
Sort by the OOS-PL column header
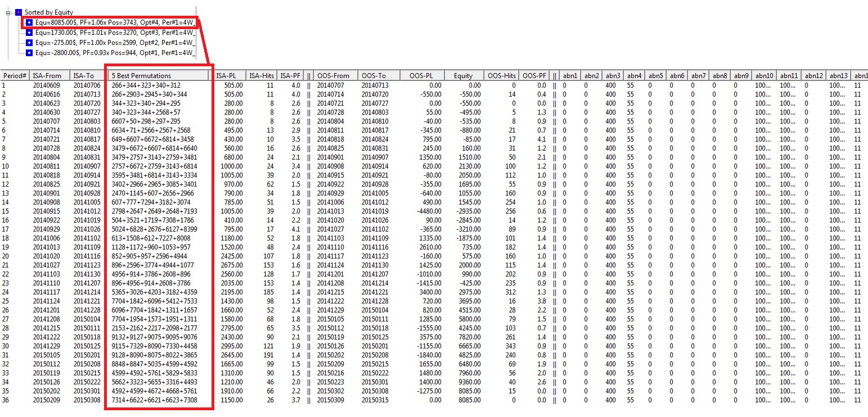click(422, 75)
